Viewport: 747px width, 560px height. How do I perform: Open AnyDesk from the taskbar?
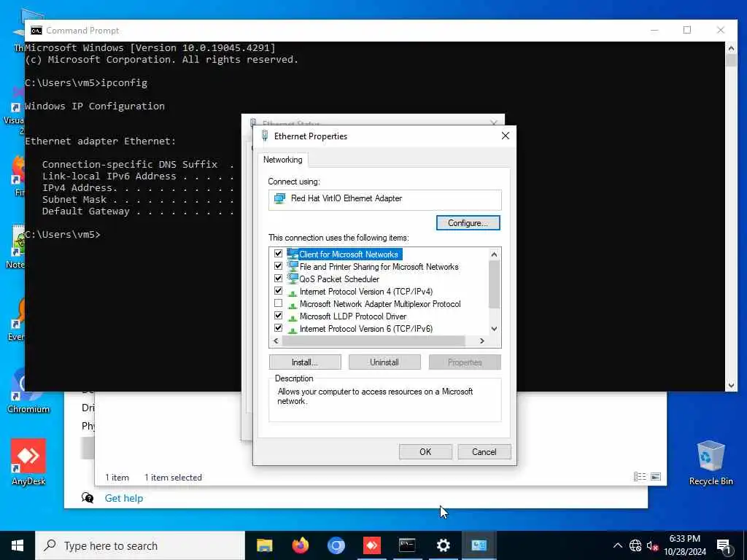371,545
